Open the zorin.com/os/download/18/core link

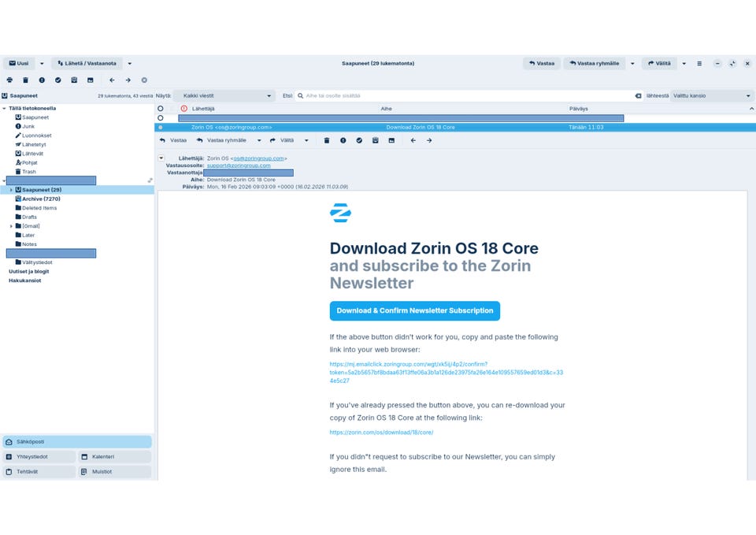tap(381, 433)
